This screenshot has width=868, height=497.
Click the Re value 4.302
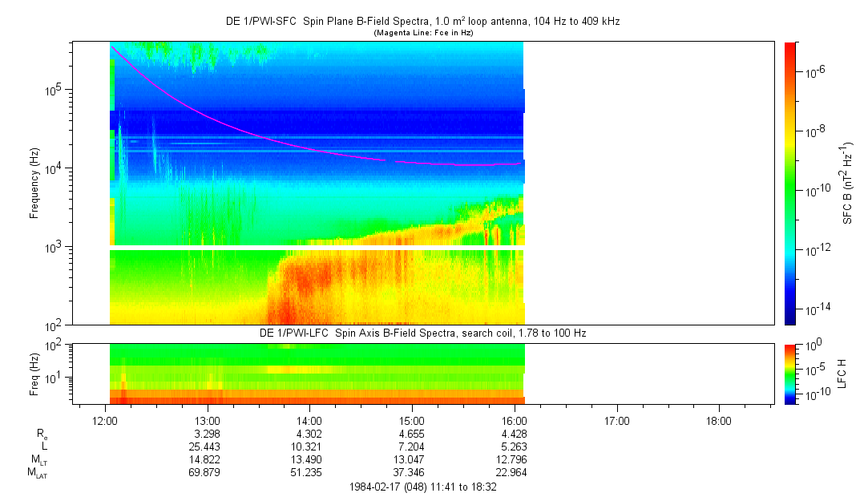(309, 434)
